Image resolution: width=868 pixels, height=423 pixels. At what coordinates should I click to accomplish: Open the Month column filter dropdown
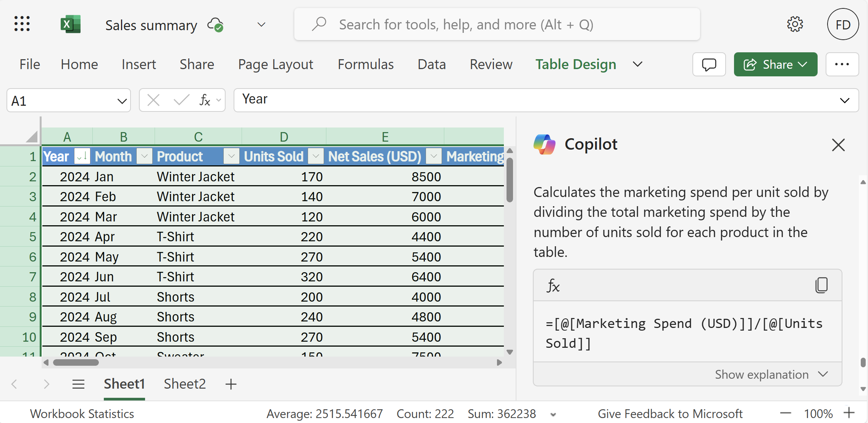tap(144, 156)
